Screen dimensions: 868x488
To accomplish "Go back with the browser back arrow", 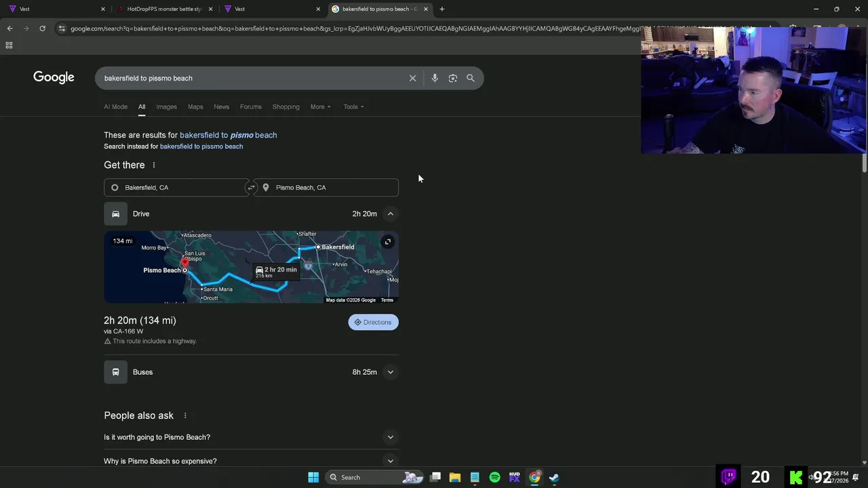I will (x=9, y=28).
